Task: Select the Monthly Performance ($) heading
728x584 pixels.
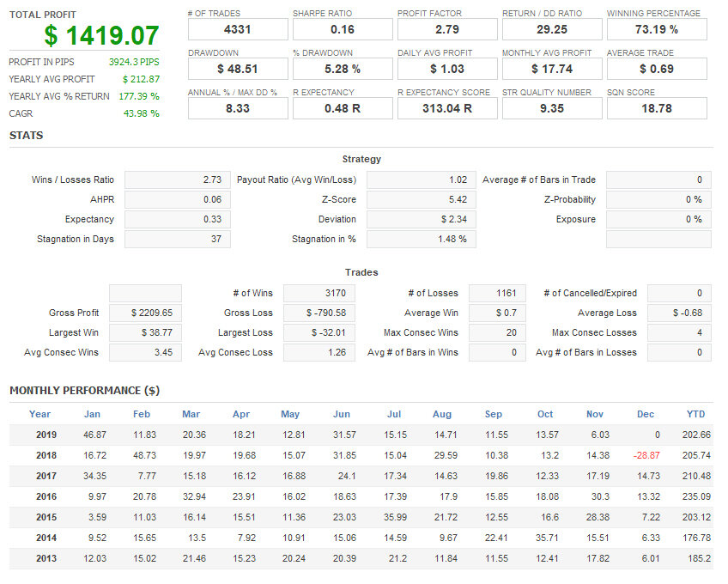Action: (84, 390)
